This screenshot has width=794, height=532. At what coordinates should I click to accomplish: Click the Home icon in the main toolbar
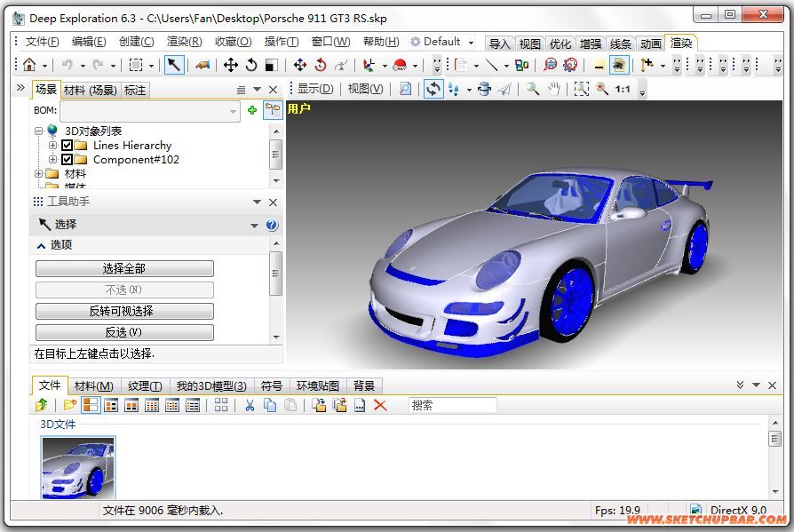(29, 65)
